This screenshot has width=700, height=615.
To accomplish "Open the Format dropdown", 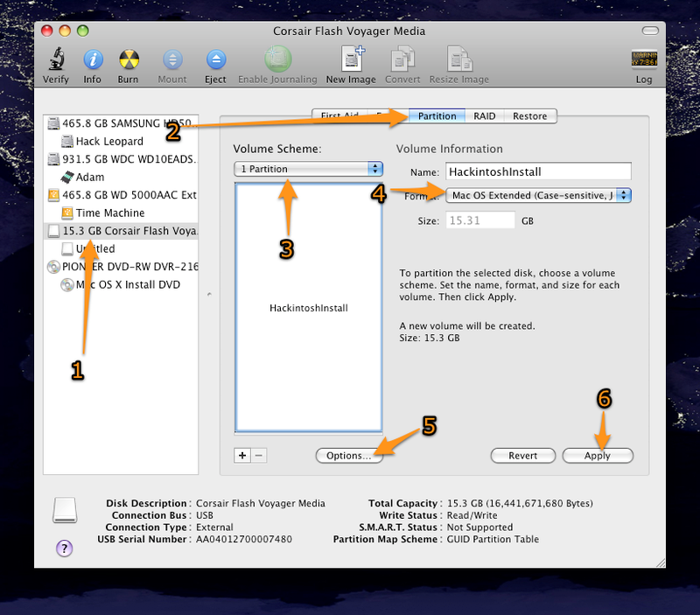I will (x=538, y=195).
